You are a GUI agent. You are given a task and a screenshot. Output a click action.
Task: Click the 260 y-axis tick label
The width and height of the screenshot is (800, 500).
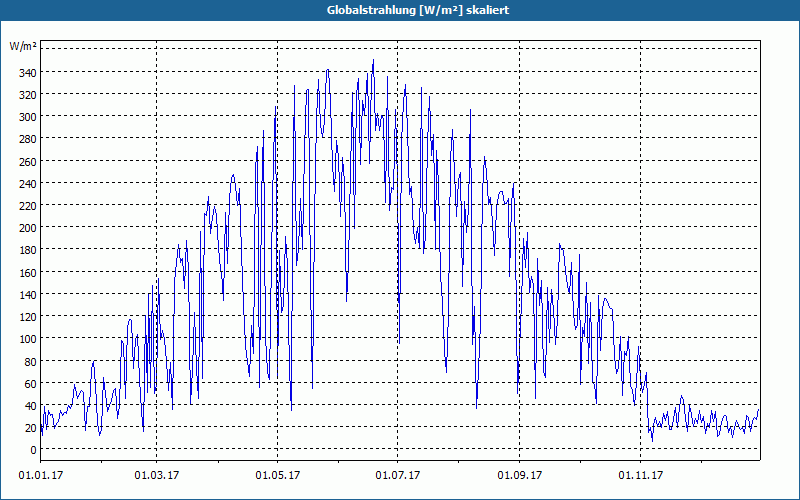[27, 161]
